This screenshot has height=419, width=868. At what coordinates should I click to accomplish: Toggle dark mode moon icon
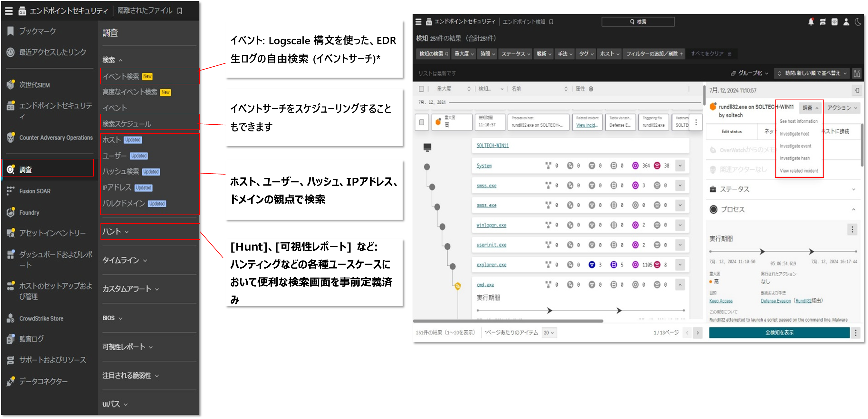tap(858, 22)
